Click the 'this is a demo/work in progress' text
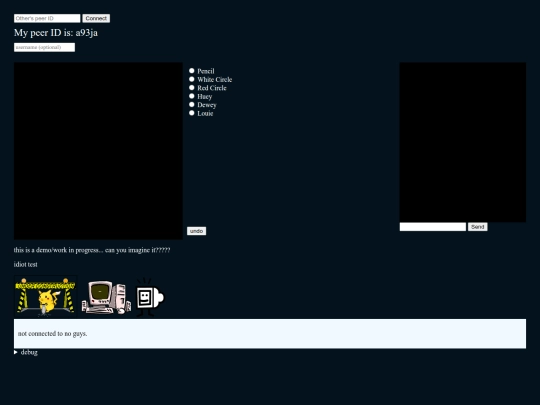The image size is (540, 405). [x=92, y=250]
